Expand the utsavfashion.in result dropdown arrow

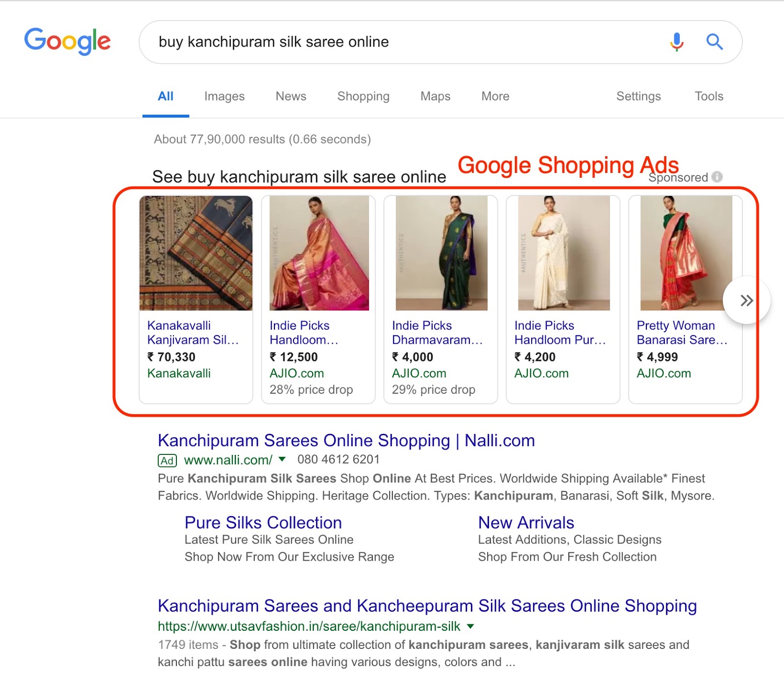coord(470,626)
